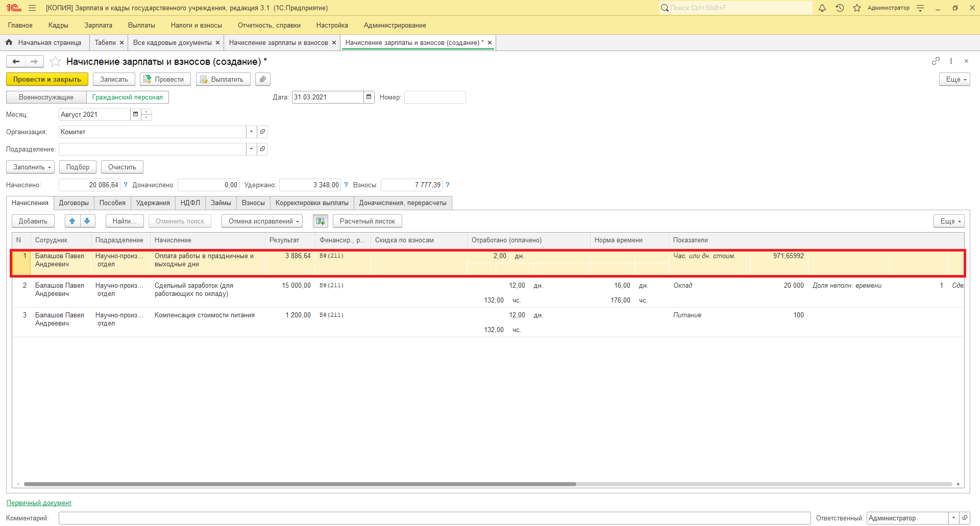Show help for Начислено question mark
Image resolution: width=980 pixels, height=526 pixels.
126,185
